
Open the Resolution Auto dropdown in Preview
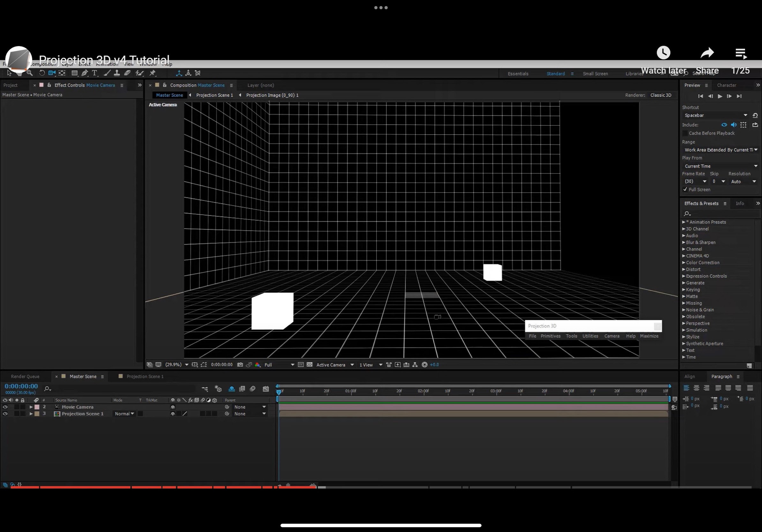pos(743,182)
